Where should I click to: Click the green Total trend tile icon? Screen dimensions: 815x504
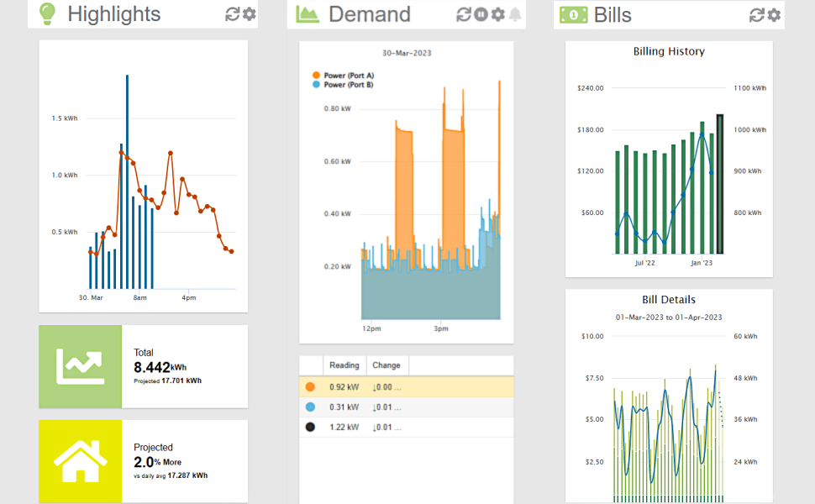[81, 366]
